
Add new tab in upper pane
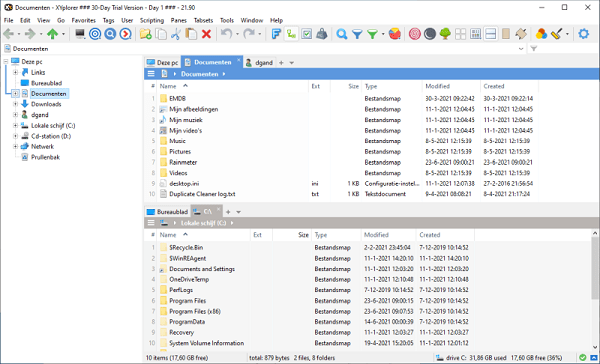281,63
